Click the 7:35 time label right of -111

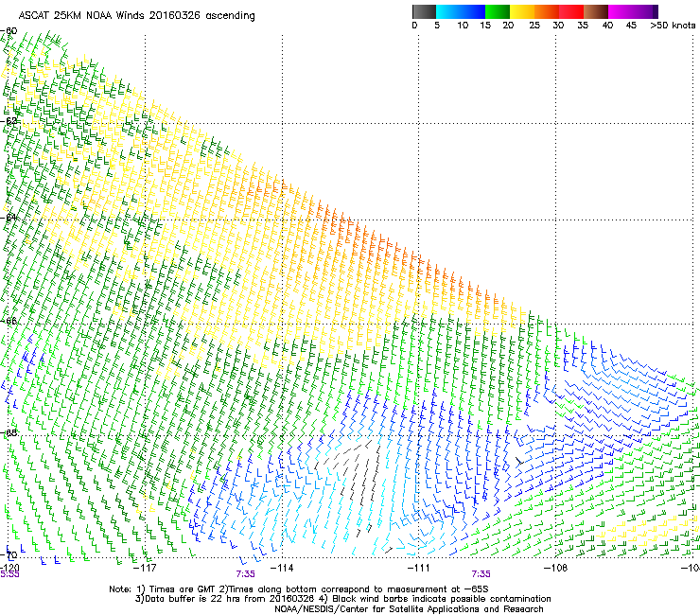click(x=481, y=574)
